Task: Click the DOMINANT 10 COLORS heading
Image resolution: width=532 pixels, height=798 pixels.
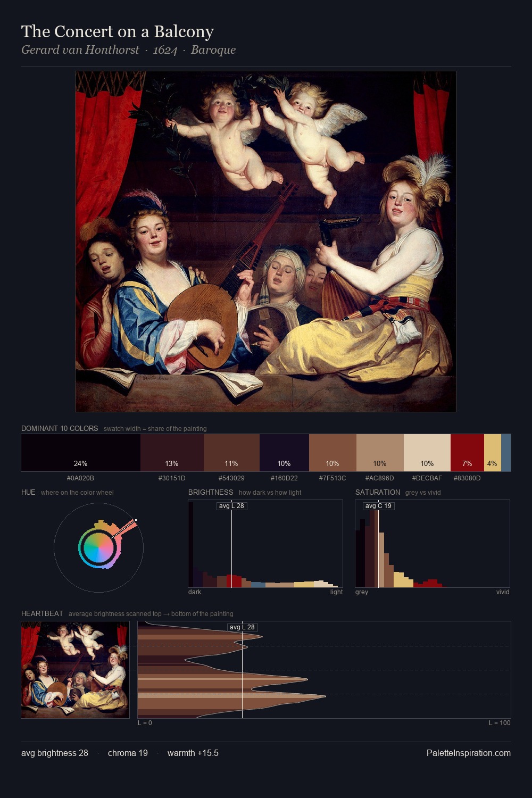Action: 60,428
